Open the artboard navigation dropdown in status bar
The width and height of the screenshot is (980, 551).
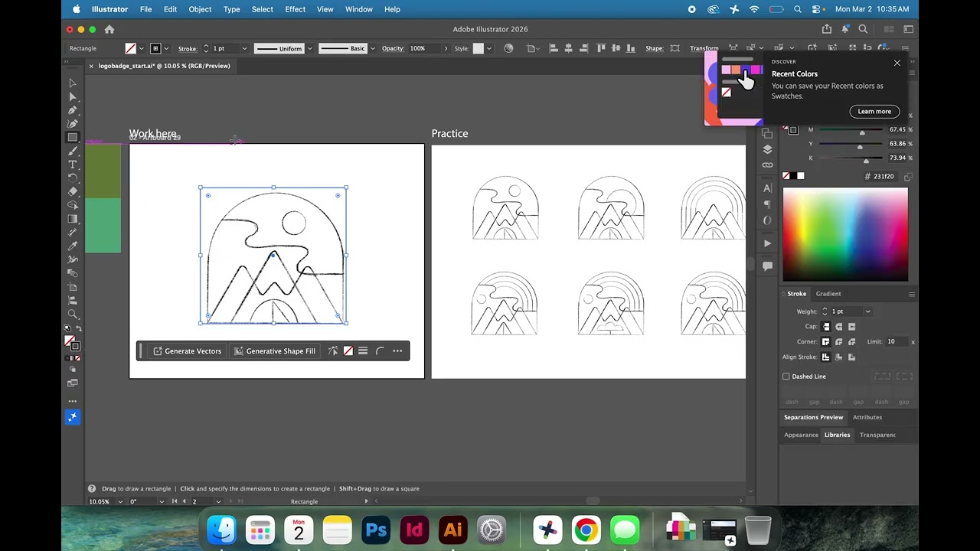coord(218,502)
